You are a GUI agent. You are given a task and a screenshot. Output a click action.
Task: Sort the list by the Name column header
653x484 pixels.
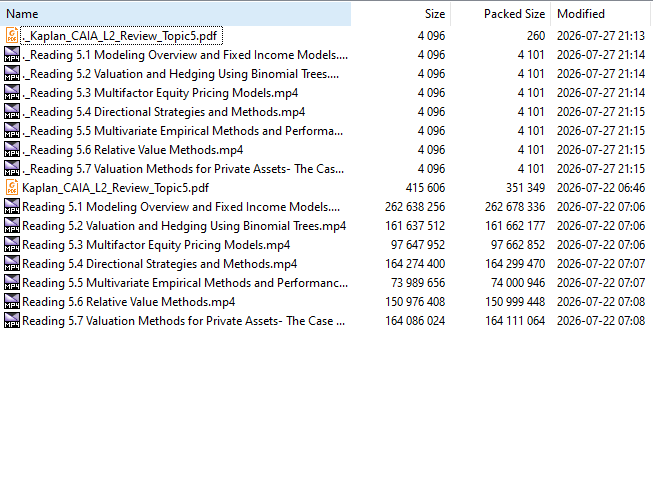click(x=176, y=14)
